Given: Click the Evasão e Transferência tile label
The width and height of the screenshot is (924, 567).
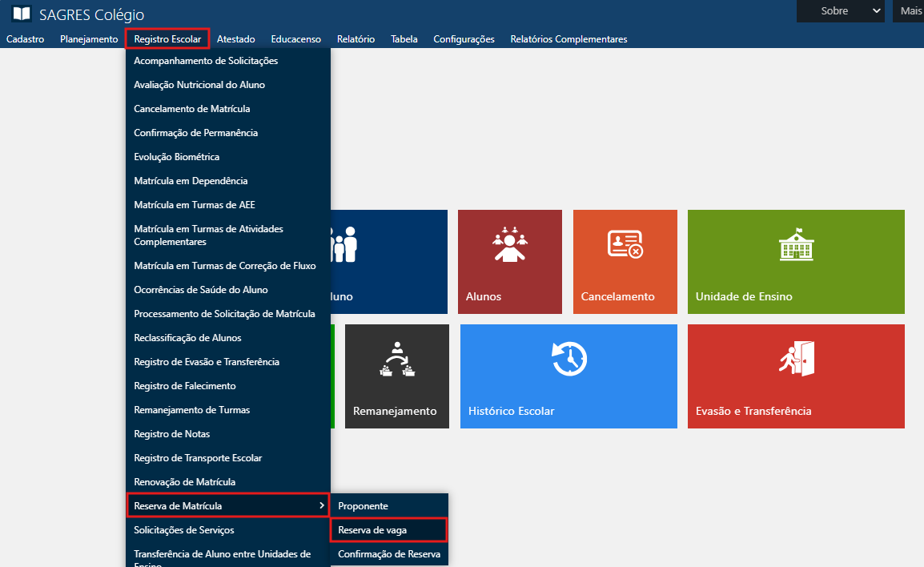Looking at the screenshot, I should tap(753, 411).
